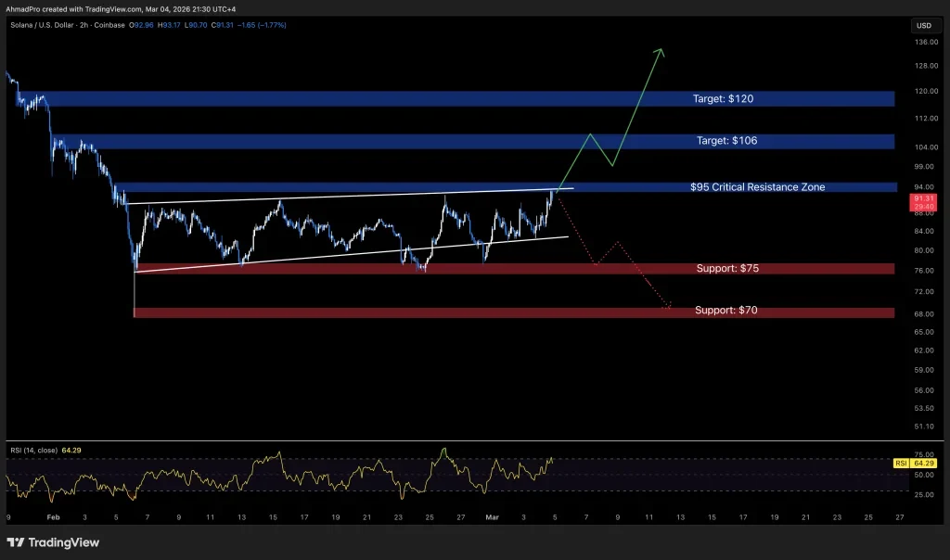Click the green projection arrow tip
Screen dimensions: 950x560
(x=661, y=51)
